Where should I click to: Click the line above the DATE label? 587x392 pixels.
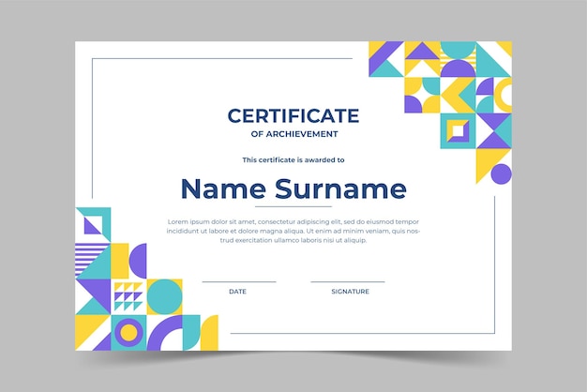coord(239,281)
